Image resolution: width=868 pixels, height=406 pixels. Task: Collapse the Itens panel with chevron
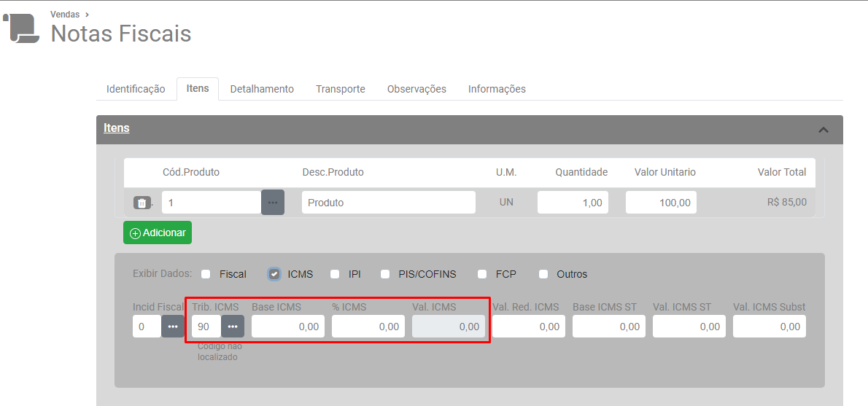pos(824,130)
